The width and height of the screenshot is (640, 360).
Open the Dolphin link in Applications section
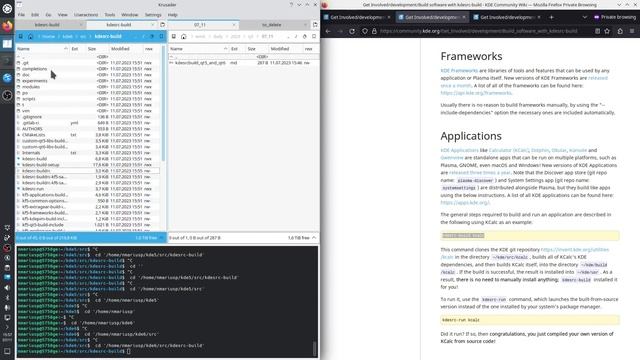click(540, 150)
